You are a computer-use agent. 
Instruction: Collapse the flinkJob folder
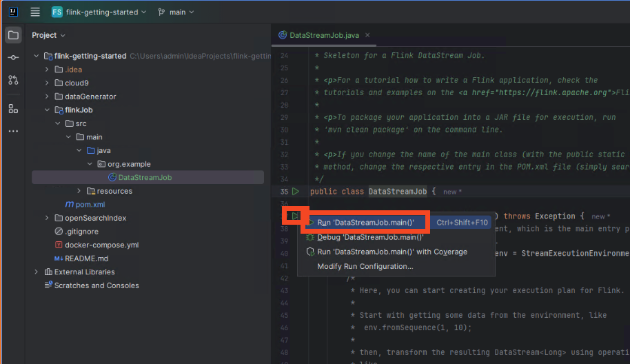tap(47, 110)
